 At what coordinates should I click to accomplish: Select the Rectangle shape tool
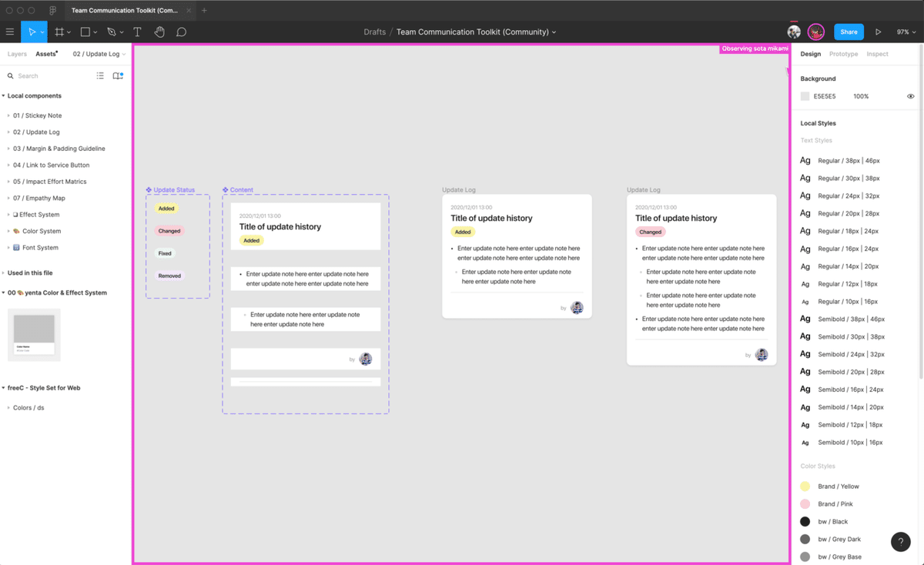[x=85, y=32]
